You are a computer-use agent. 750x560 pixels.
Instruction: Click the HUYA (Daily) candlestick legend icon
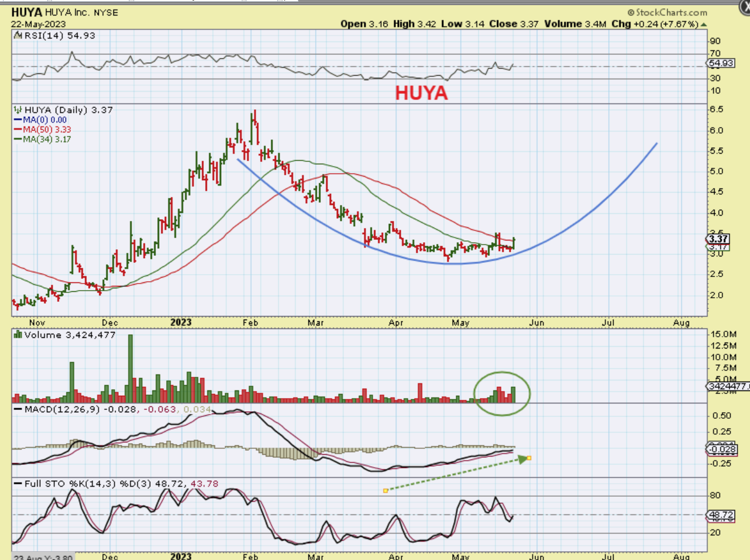click(17, 110)
